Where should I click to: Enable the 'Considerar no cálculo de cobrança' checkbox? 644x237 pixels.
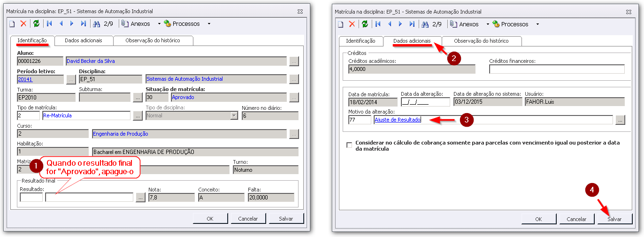[x=349, y=145]
